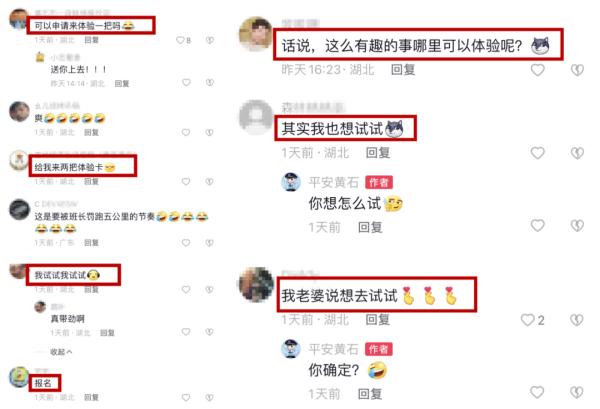
Task: Collapse replies using the 收起 link
Action: pyautogui.click(x=61, y=352)
